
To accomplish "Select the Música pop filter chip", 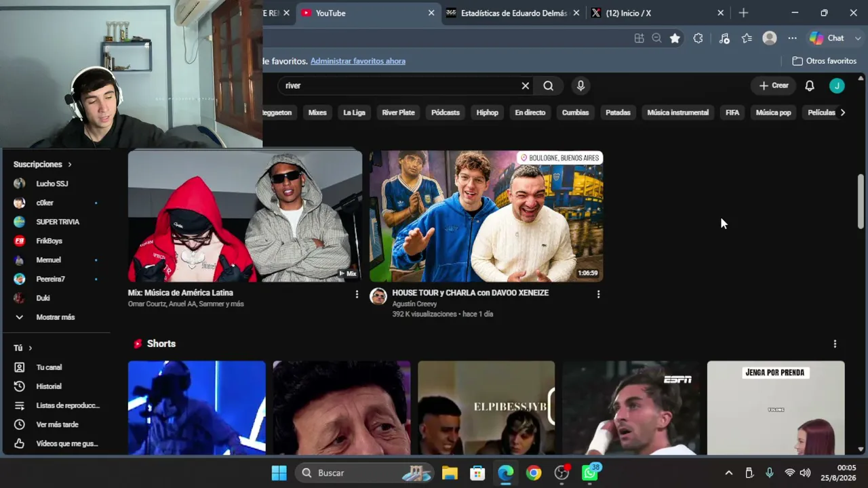I will point(773,113).
